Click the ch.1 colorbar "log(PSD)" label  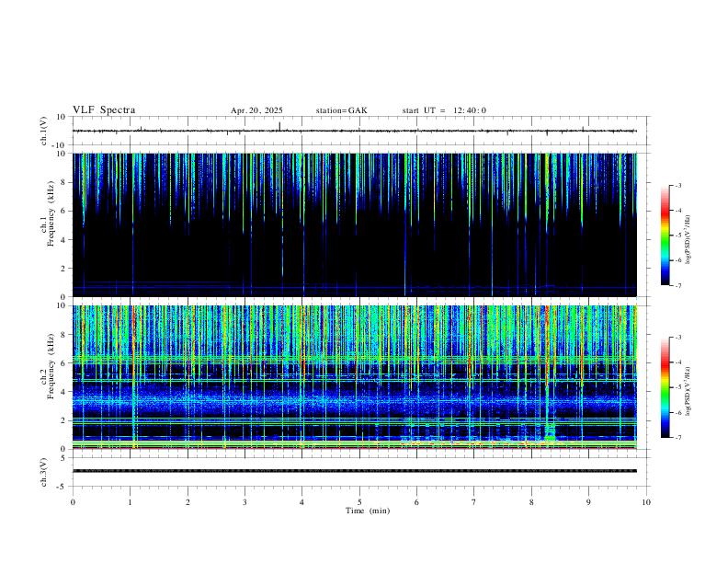(x=688, y=239)
